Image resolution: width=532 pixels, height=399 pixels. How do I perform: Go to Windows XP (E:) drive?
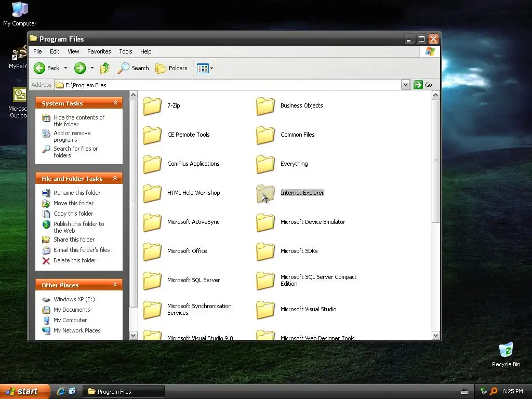[x=74, y=299]
